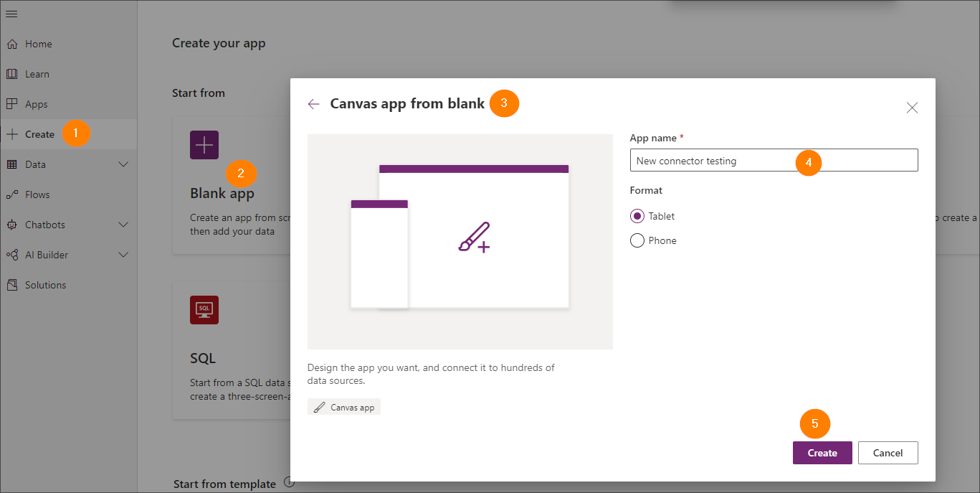Click the Flows icon in sidebar
Screen dimensions: 980x493
[x=11, y=194]
